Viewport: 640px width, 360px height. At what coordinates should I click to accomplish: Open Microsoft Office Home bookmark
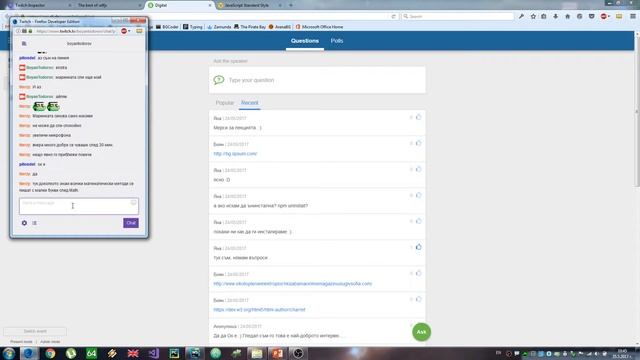coord(319,27)
